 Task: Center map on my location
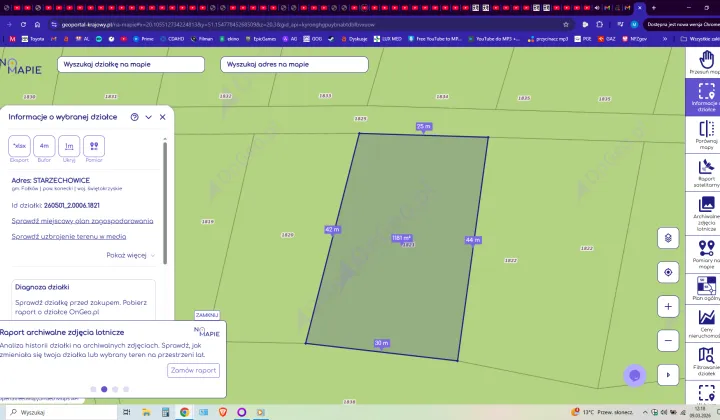668,272
